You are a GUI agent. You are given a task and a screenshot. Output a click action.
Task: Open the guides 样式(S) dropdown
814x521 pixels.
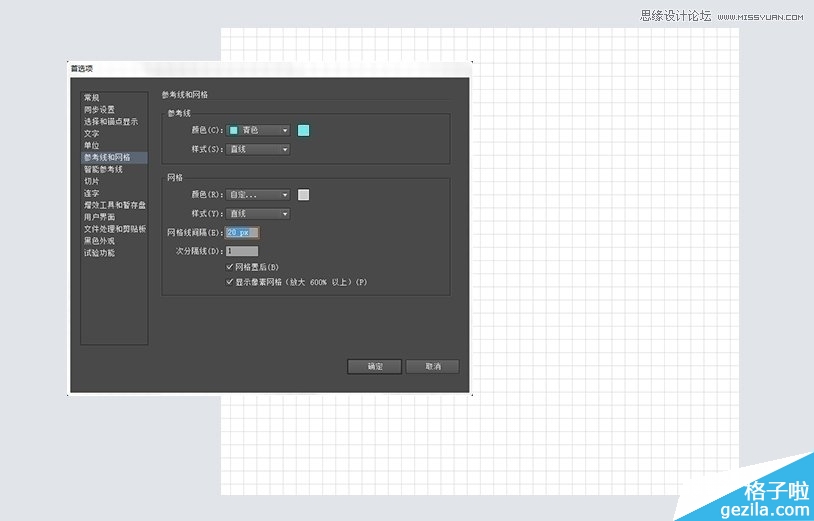(x=259, y=149)
